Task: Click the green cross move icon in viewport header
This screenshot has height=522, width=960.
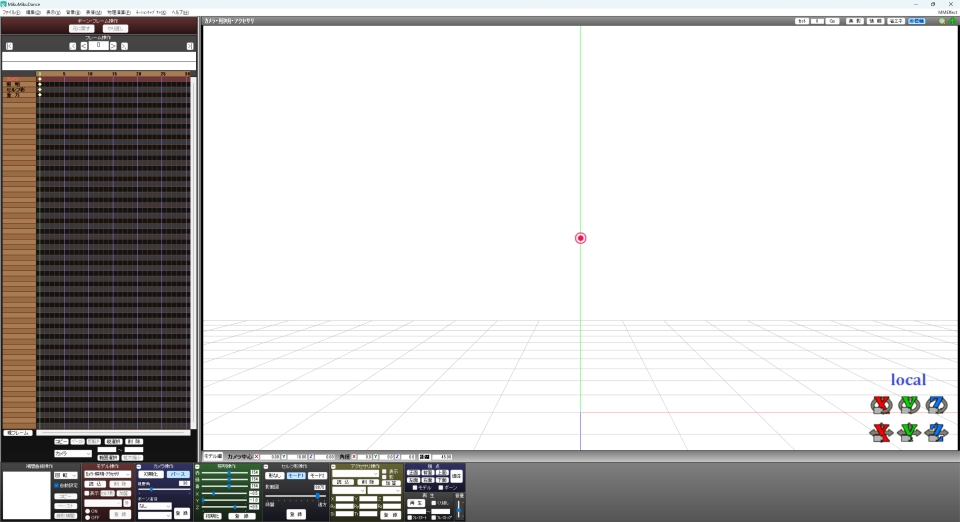Action: tap(953, 21)
